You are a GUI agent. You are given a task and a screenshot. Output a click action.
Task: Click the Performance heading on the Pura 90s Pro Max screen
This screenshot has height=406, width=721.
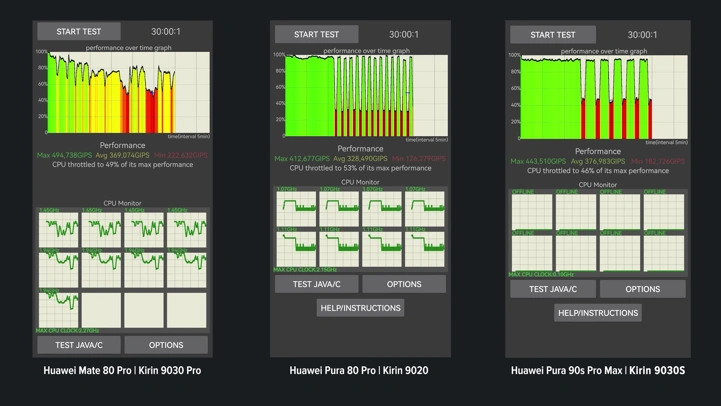[598, 151]
